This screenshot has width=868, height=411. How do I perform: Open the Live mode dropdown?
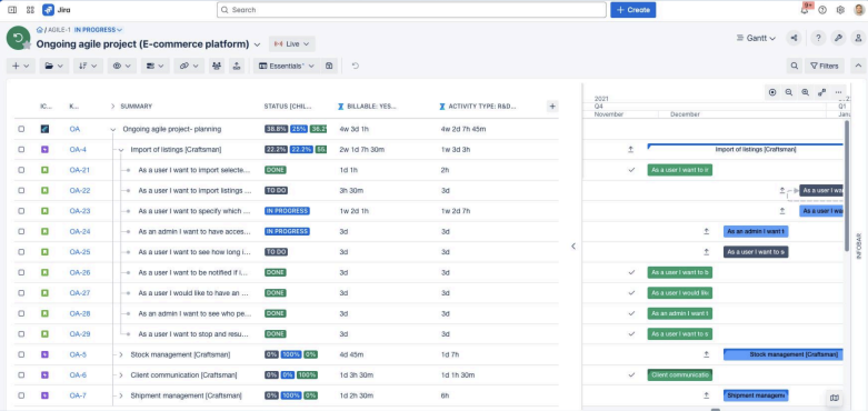coord(292,44)
